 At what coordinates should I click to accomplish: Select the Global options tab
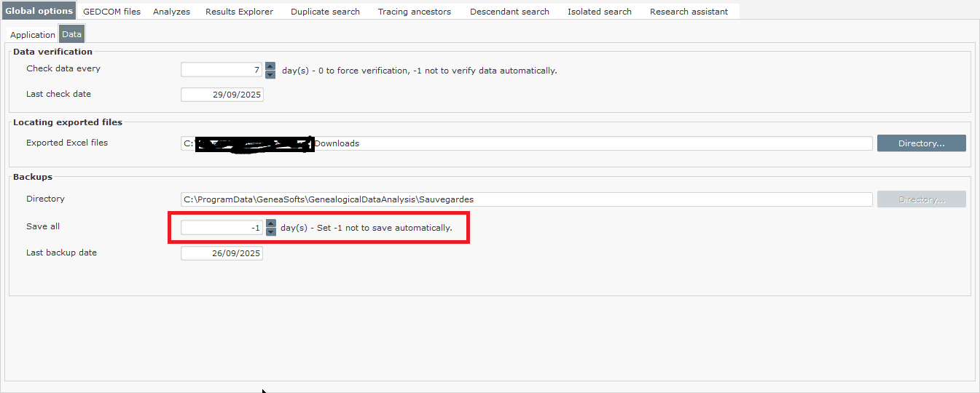(39, 11)
